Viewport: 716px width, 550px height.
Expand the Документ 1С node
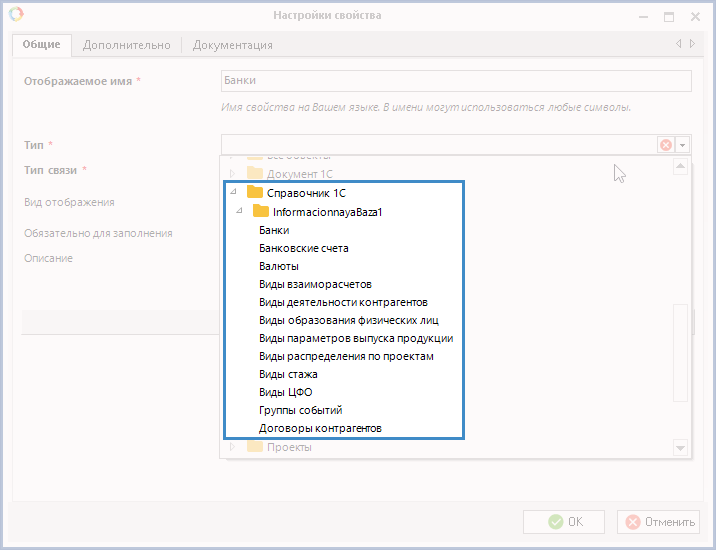click(232, 174)
